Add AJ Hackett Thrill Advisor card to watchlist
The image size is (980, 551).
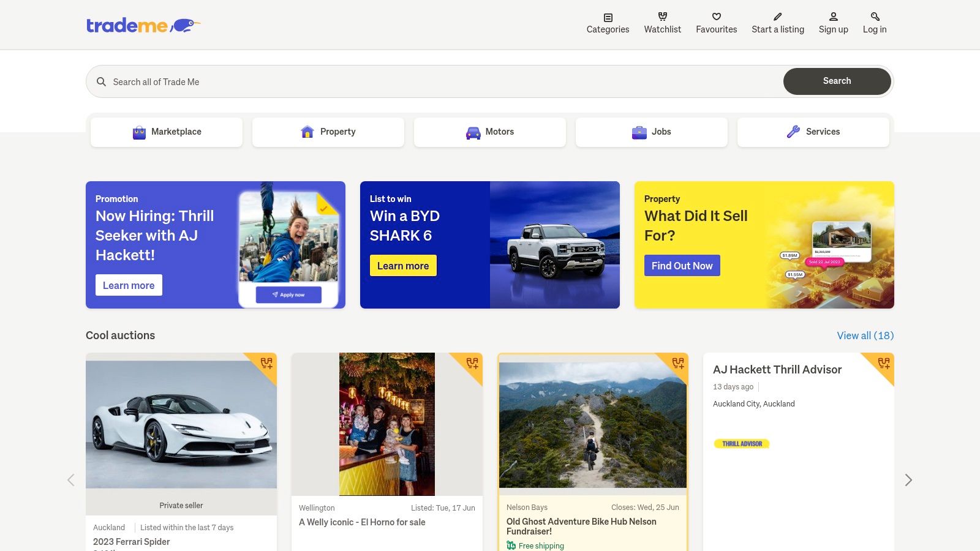pyautogui.click(x=884, y=363)
